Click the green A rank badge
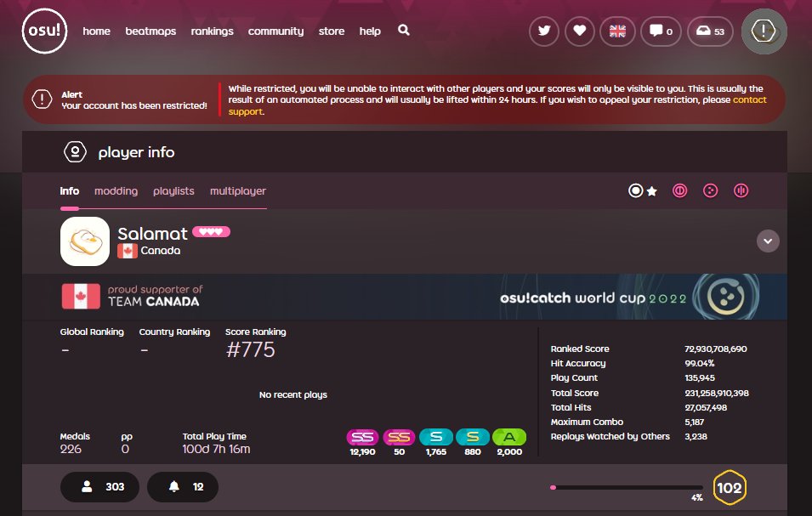This screenshot has height=516, width=812. click(x=509, y=437)
